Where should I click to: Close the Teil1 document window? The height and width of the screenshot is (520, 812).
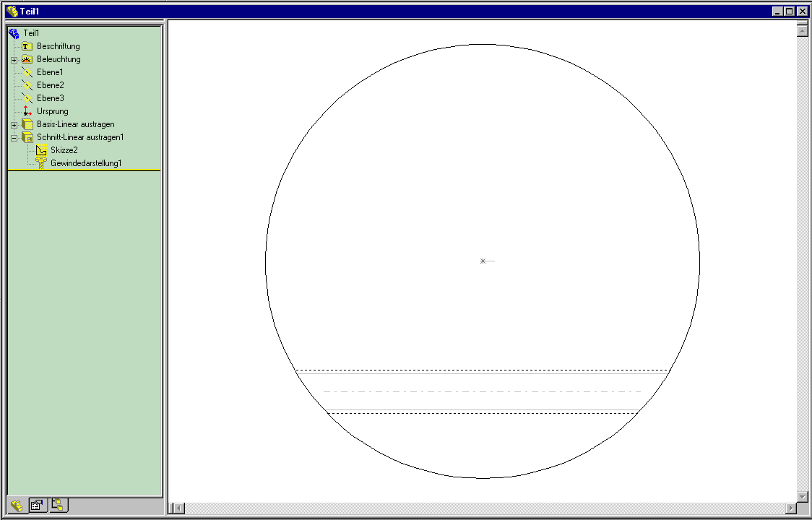click(x=802, y=11)
